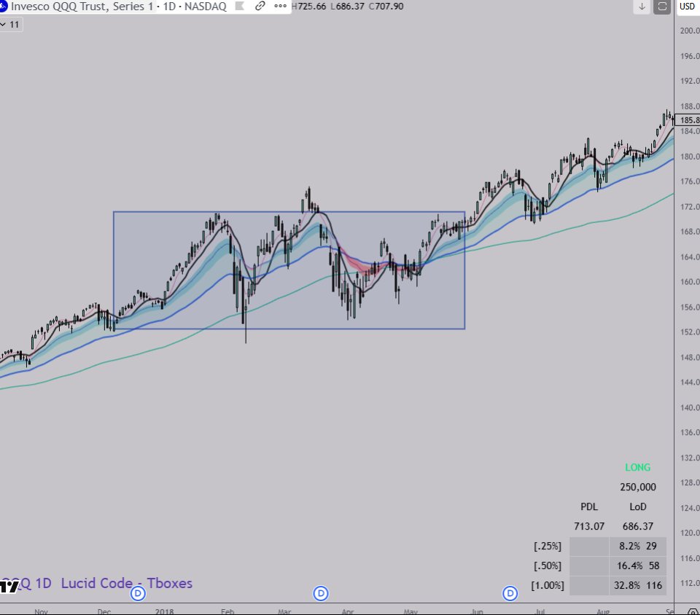This screenshot has height=615, width=700.
Task: Click the Jun label on time axis
Action: point(477,611)
